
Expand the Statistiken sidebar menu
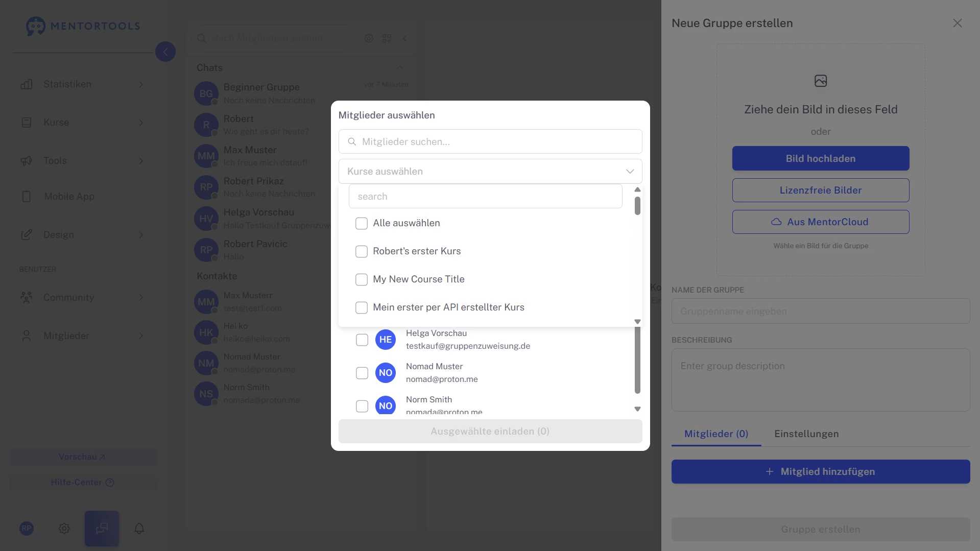pos(82,84)
